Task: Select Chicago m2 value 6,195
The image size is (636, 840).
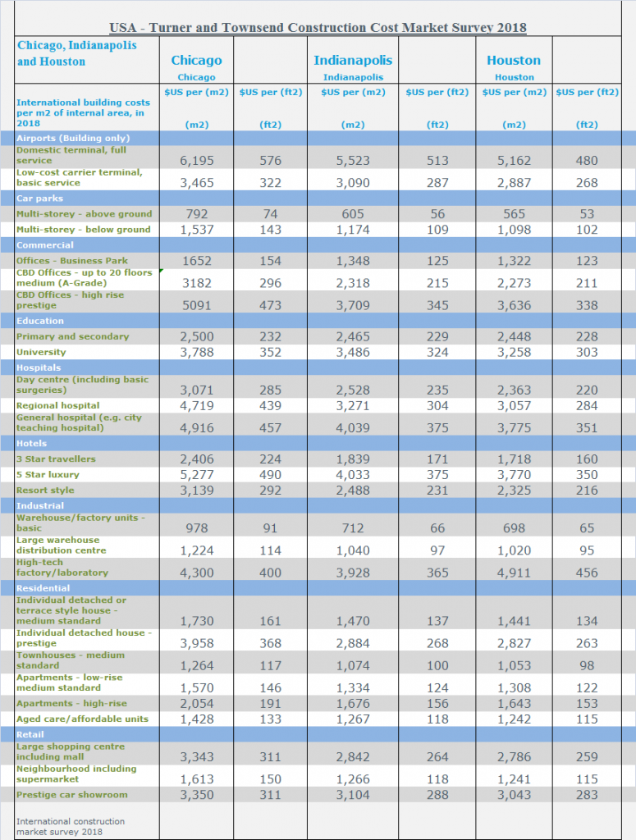Action: click(x=197, y=161)
